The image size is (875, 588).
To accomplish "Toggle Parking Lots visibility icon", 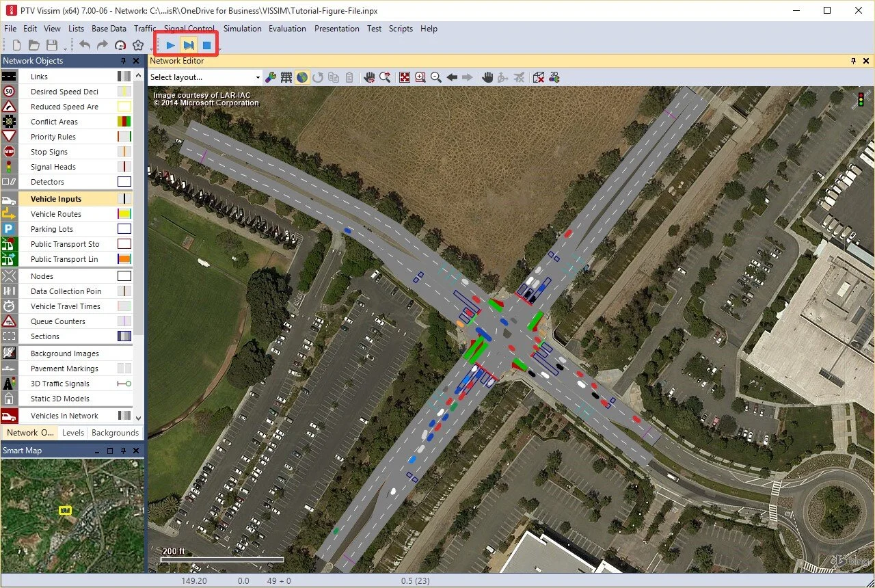I will point(9,229).
